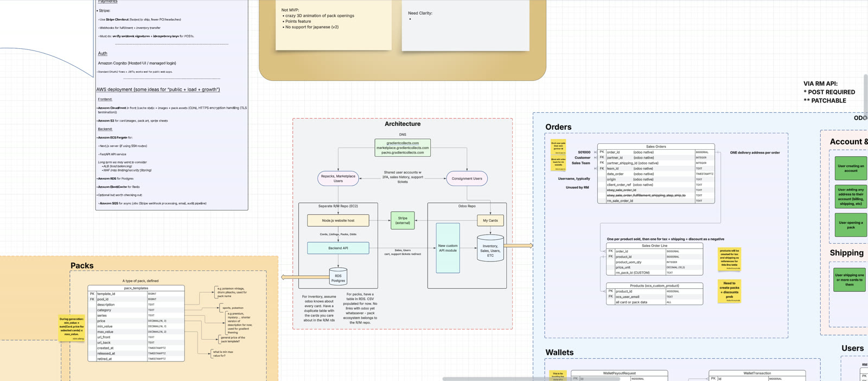
Task: Select the released_at row in pack_templates
Action: 136,353
